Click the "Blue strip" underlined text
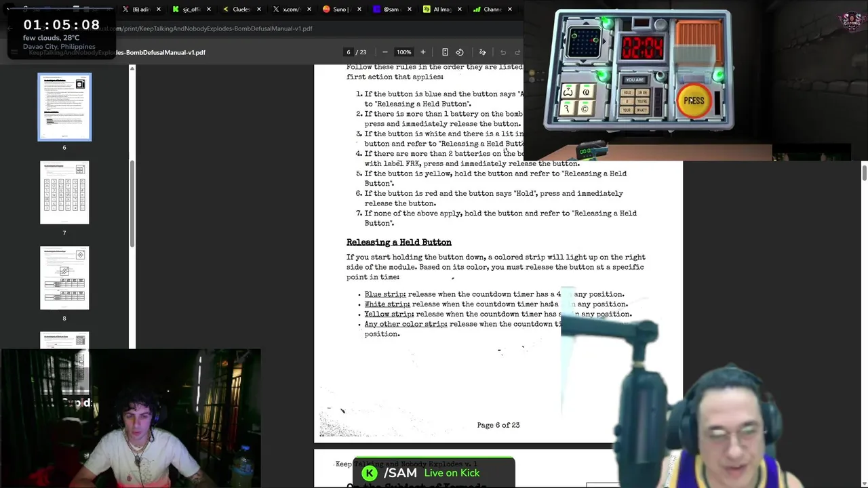 (385, 294)
